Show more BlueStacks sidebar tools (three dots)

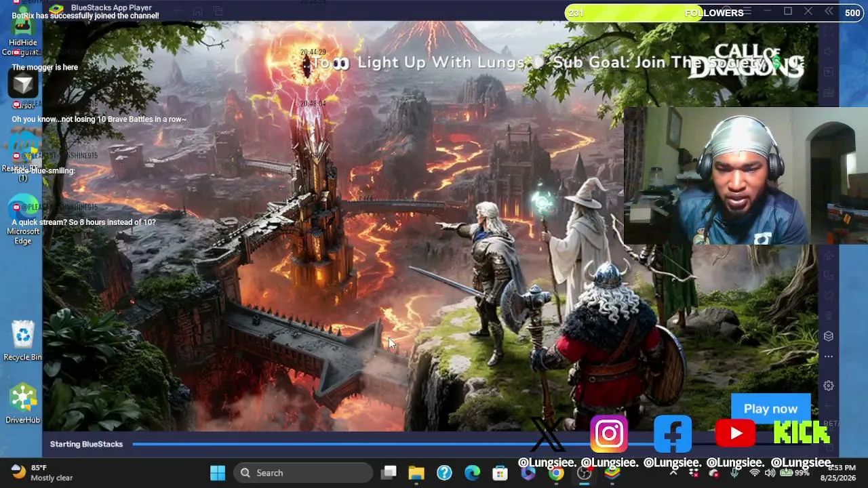coord(828,357)
